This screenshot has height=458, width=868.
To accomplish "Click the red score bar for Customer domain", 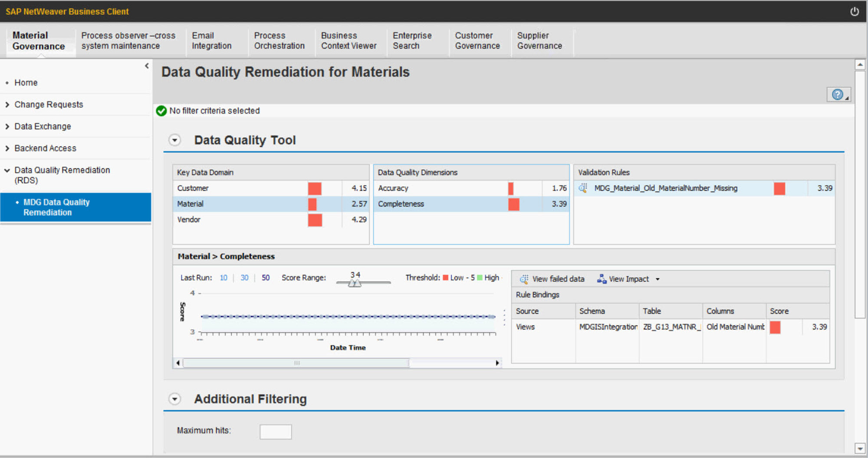I will (x=315, y=188).
